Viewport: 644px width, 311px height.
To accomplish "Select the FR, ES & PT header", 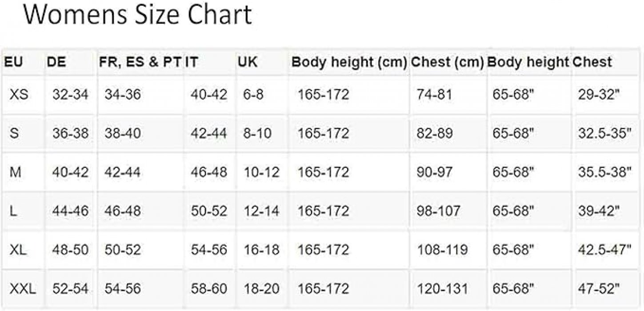I will tap(140, 62).
